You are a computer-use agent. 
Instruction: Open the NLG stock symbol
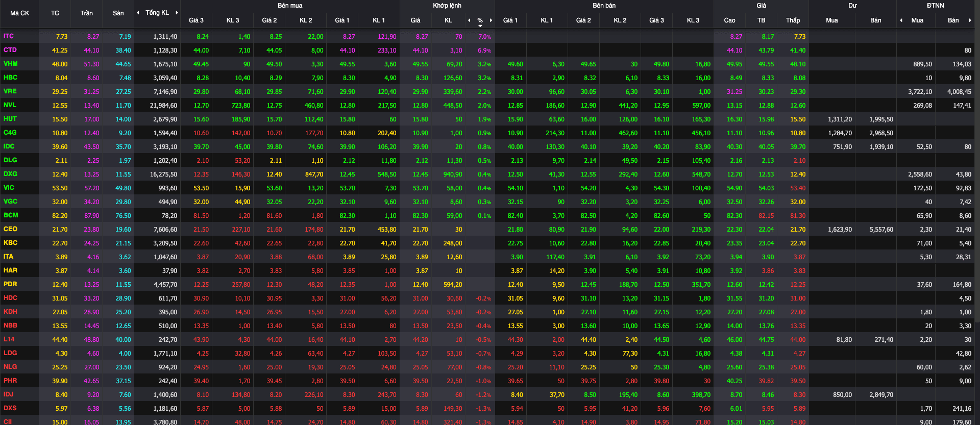[10, 367]
